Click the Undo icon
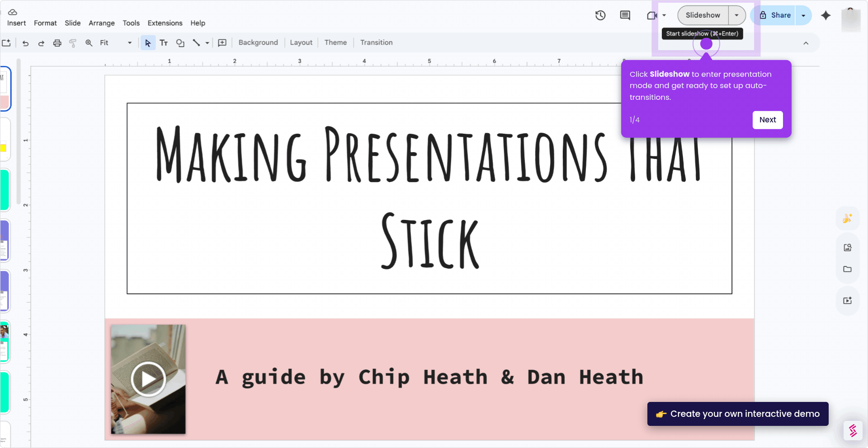 pyautogui.click(x=25, y=43)
